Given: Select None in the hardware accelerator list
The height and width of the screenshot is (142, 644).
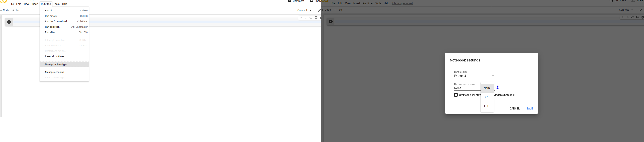Looking at the screenshot, I should (x=487, y=88).
